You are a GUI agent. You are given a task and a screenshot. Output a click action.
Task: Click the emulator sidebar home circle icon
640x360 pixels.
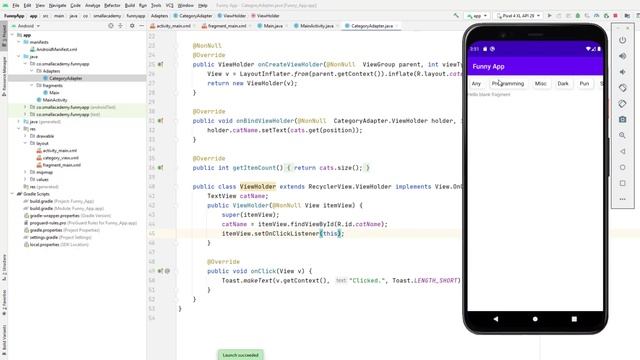point(622,167)
